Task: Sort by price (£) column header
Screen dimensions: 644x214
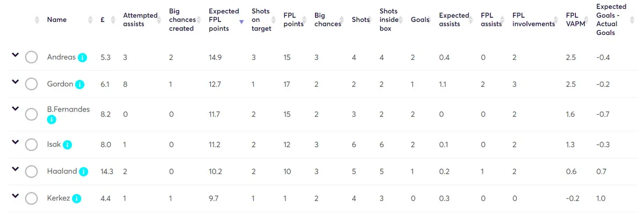Action: [x=103, y=20]
